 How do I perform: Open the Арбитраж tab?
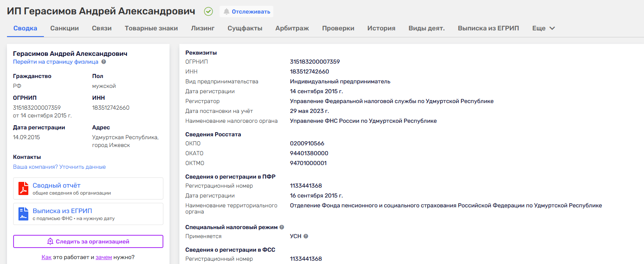pos(292,28)
